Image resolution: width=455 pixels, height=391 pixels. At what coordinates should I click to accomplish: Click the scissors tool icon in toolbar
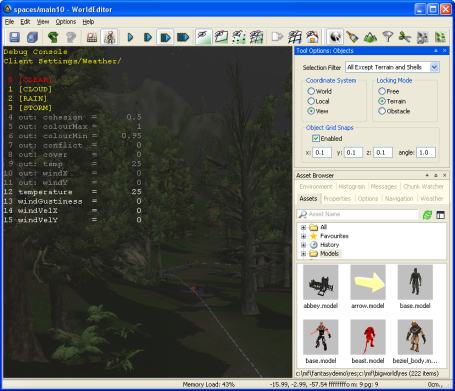(405, 37)
